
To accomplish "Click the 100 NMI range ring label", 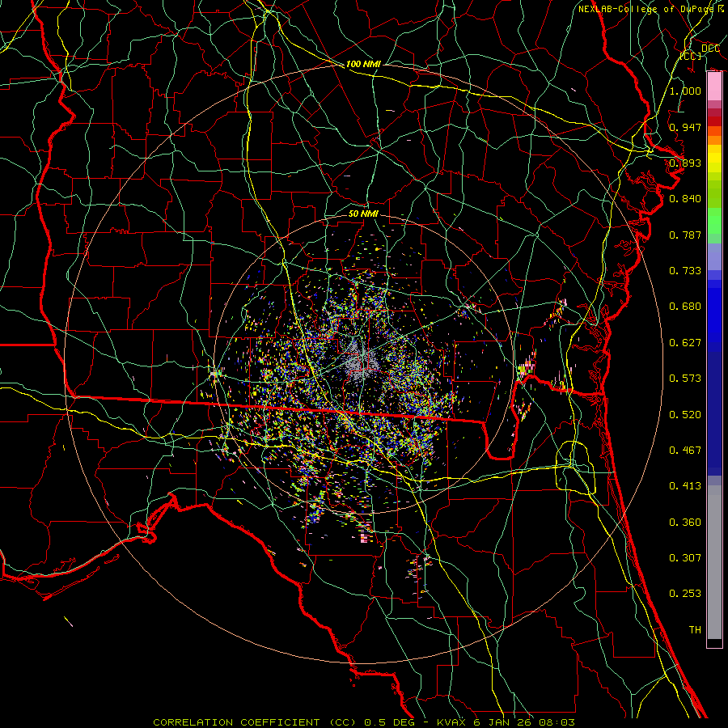I will pos(363,64).
